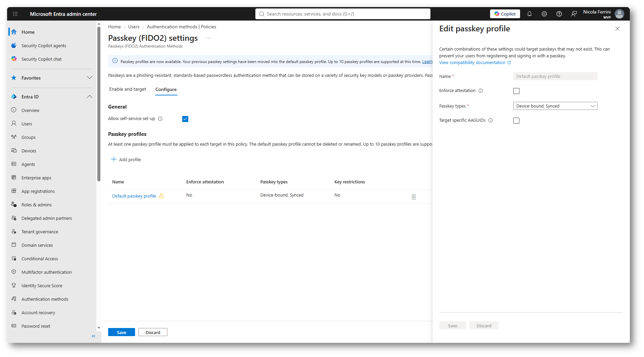This screenshot has width=644, height=357.
Task: Go to Authentication methods | Policies breadcrumb
Action: pos(182,27)
